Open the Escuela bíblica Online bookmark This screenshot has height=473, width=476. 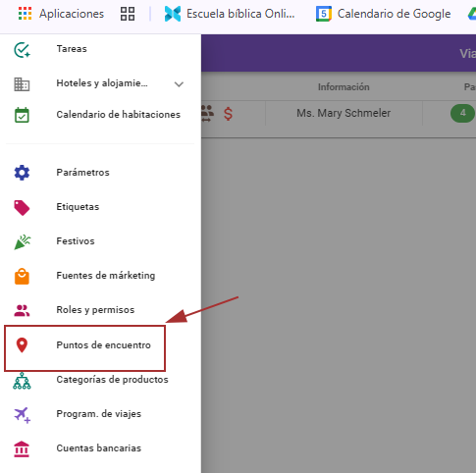230,14
